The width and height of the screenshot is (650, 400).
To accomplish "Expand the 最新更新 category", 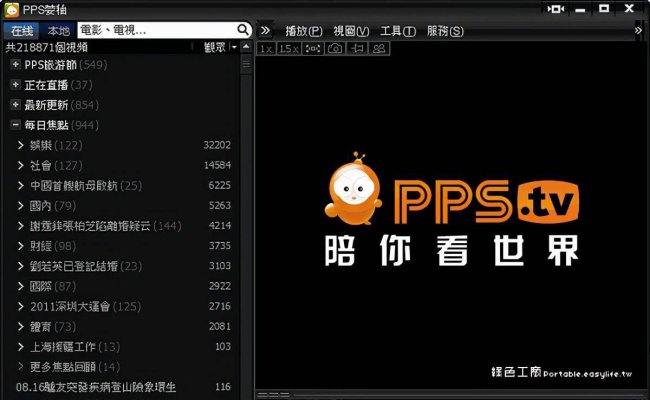I will 15,104.
